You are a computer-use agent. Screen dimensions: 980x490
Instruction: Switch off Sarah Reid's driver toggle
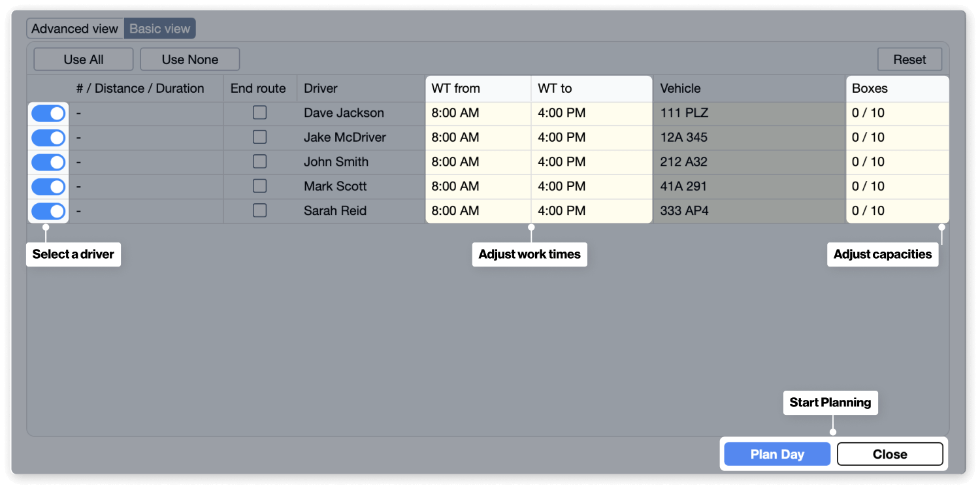click(x=48, y=211)
